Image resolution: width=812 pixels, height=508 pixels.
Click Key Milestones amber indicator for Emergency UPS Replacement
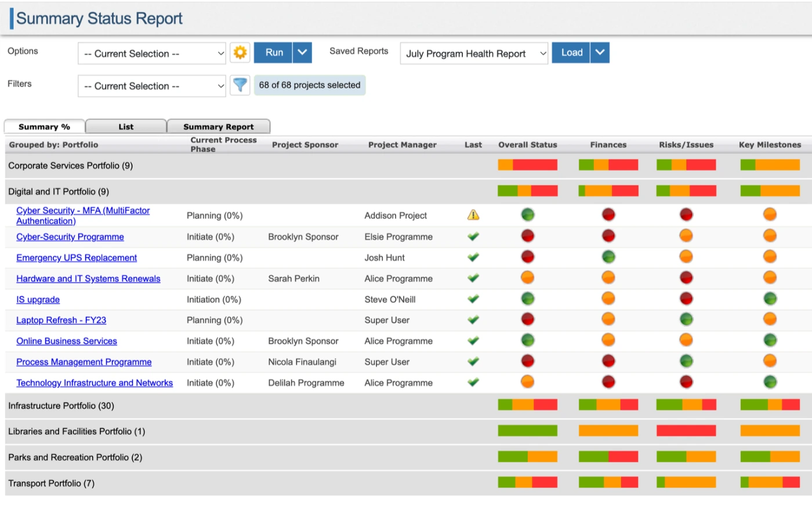tap(770, 257)
